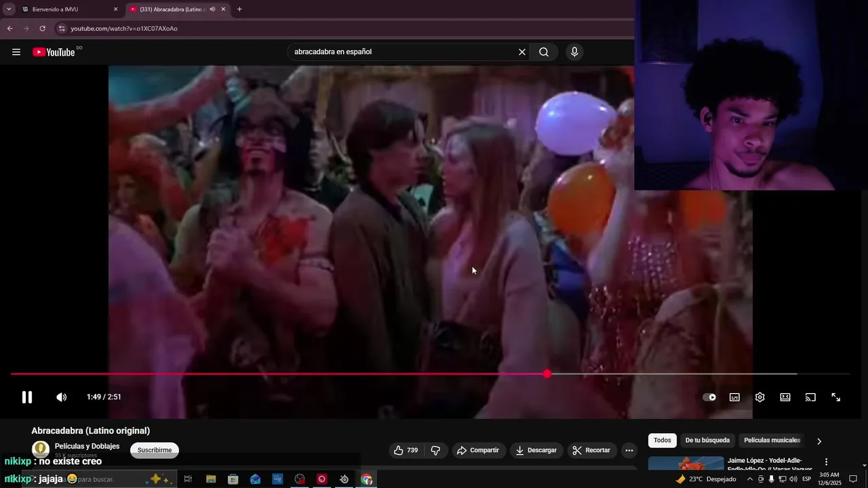
Task: Pause the video playback
Action: (27, 397)
